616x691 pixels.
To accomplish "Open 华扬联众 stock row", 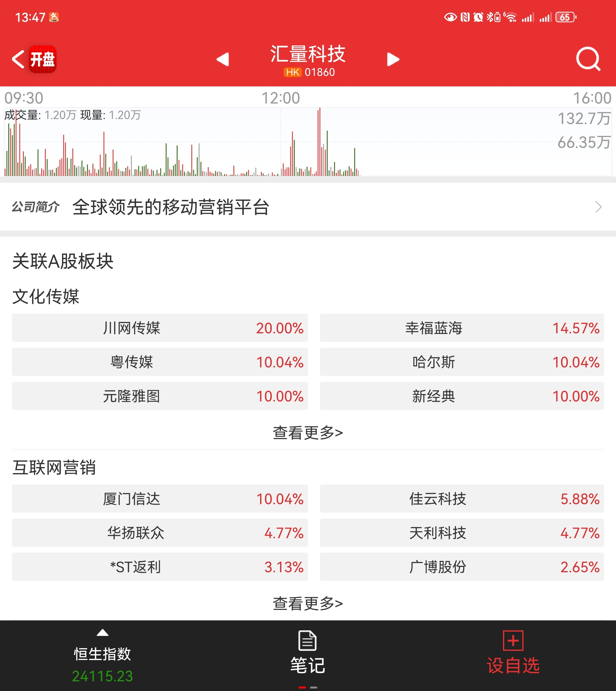I will (x=160, y=533).
